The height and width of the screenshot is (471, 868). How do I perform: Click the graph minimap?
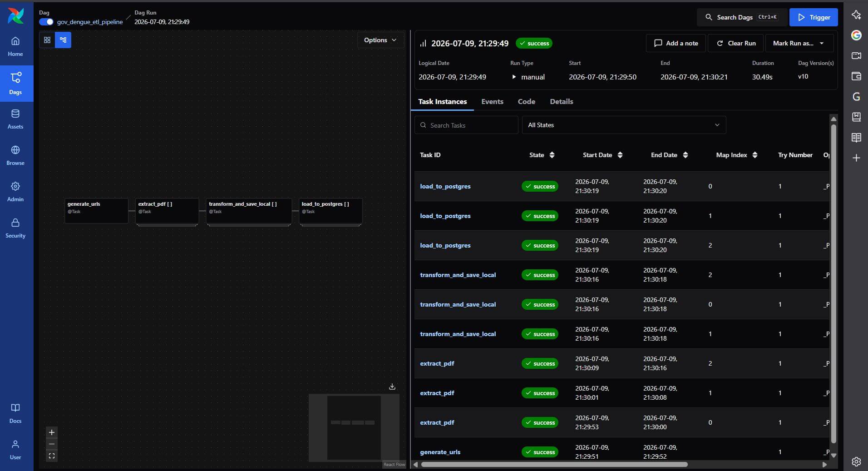pos(354,428)
